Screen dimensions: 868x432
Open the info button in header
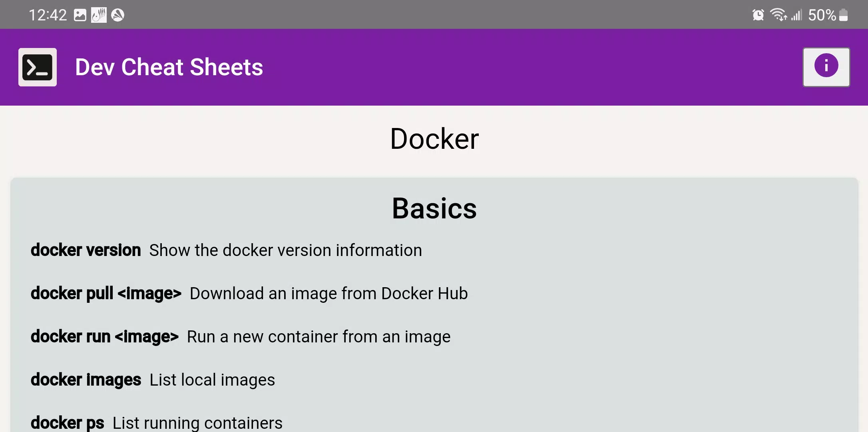point(826,67)
